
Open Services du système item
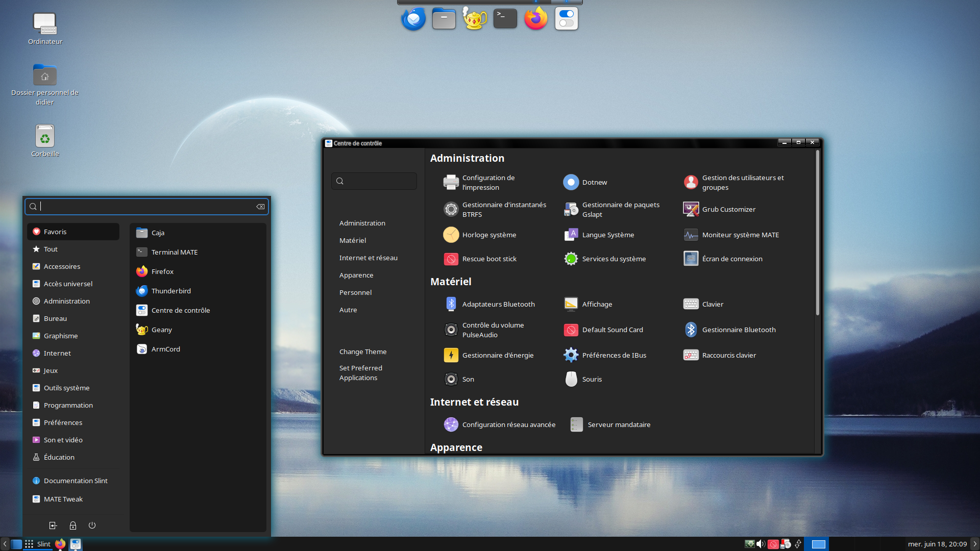tap(613, 259)
